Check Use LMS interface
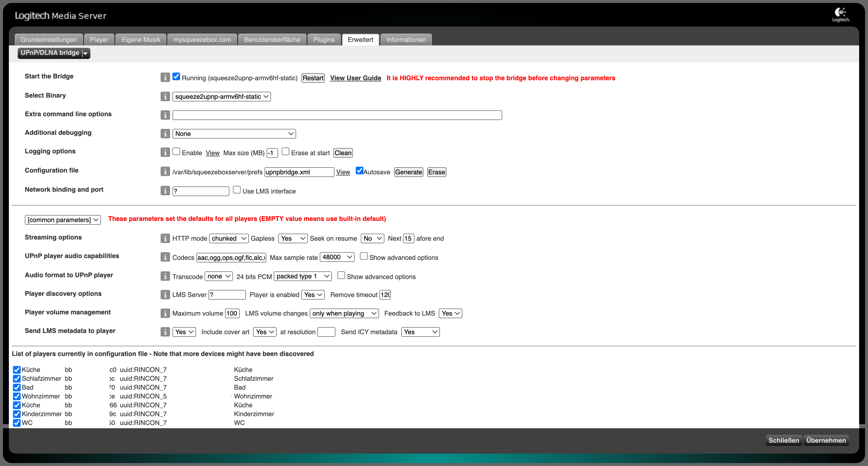 click(237, 190)
